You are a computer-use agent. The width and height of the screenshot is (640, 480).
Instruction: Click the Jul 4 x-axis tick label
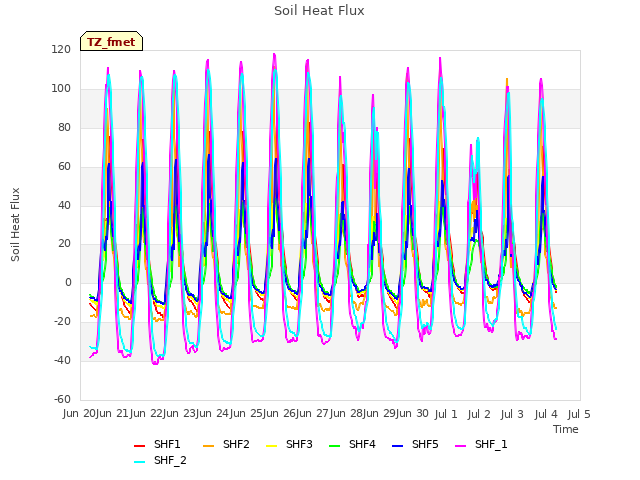[x=546, y=414]
